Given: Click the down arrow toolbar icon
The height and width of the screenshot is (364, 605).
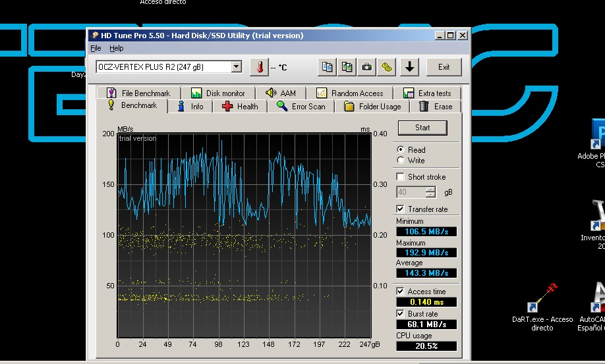Looking at the screenshot, I should pyautogui.click(x=410, y=66).
